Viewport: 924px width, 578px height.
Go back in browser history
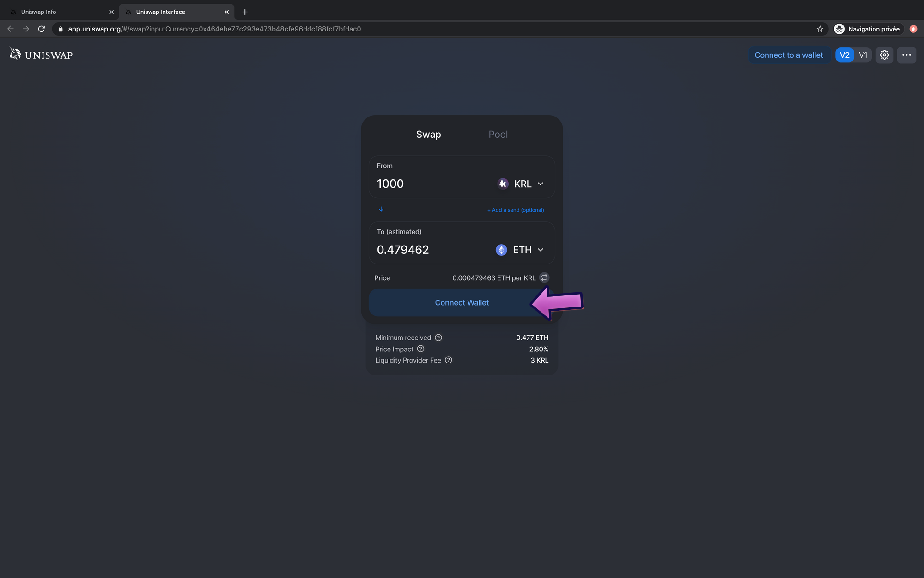click(x=11, y=29)
